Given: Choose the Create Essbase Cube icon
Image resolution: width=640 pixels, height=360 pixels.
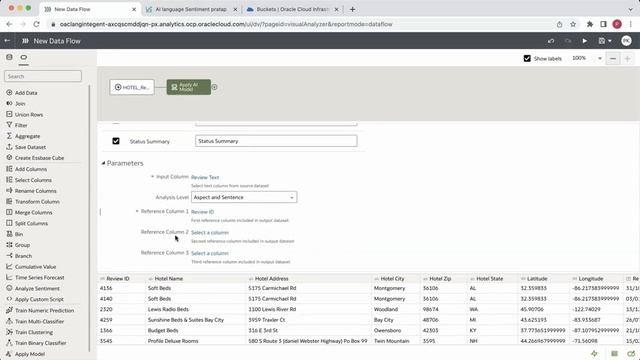Looking at the screenshot, I should (x=9, y=158).
